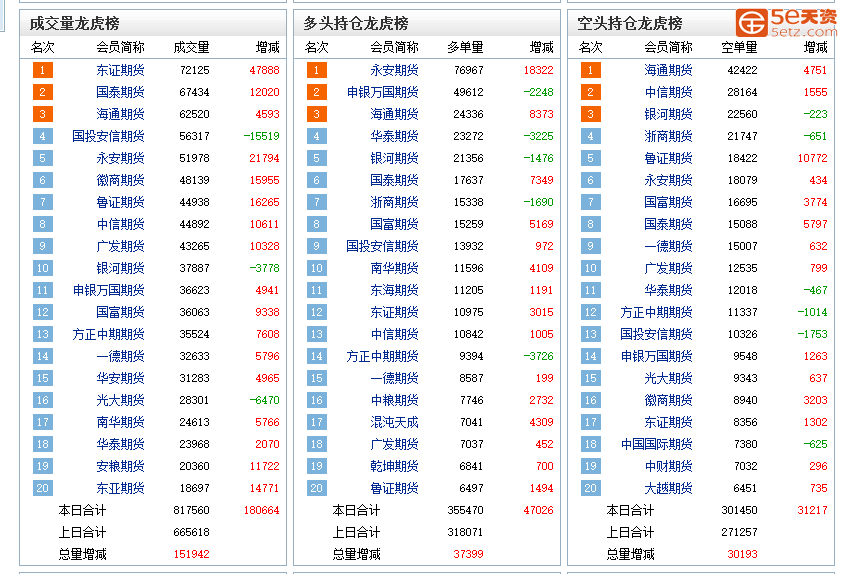Select 东海期货 in 多头持仓龙虎榜

[x=394, y=290]
